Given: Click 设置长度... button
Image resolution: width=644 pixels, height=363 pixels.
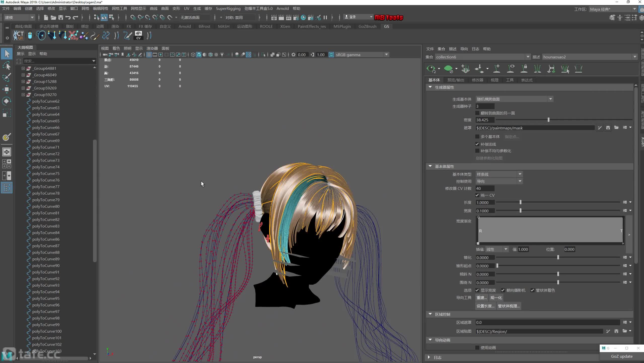Looking at the screenshot, I should pyautogui.click(x=485, y=306).
